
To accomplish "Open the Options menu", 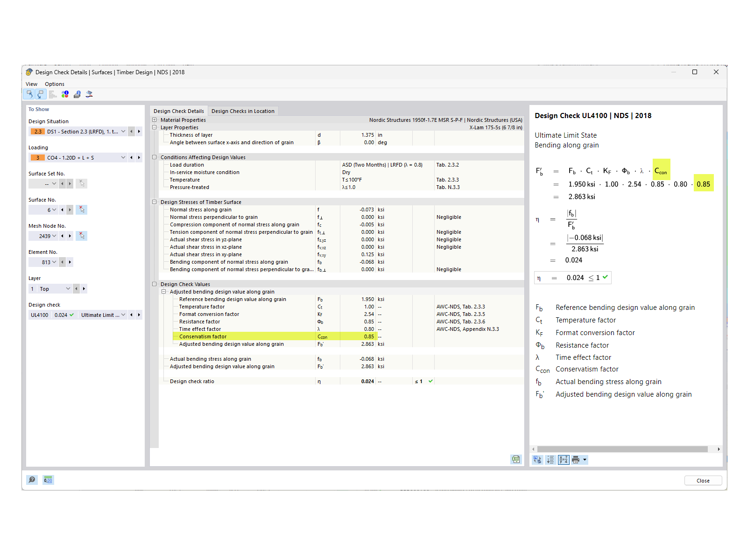I will click(x=55, y=84).
